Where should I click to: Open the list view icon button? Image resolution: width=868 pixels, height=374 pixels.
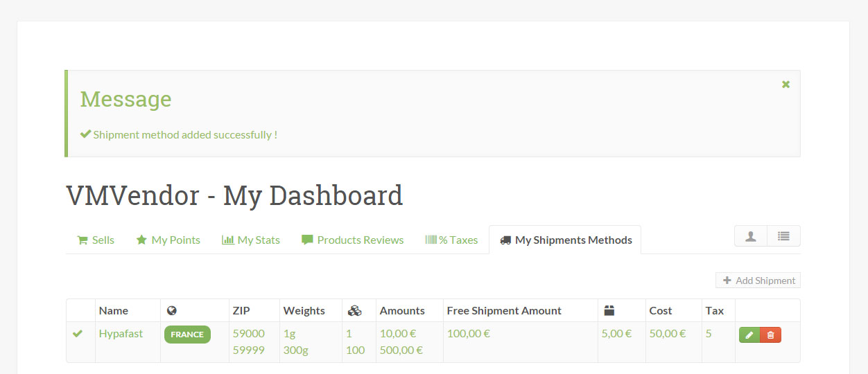click(783, 236)
